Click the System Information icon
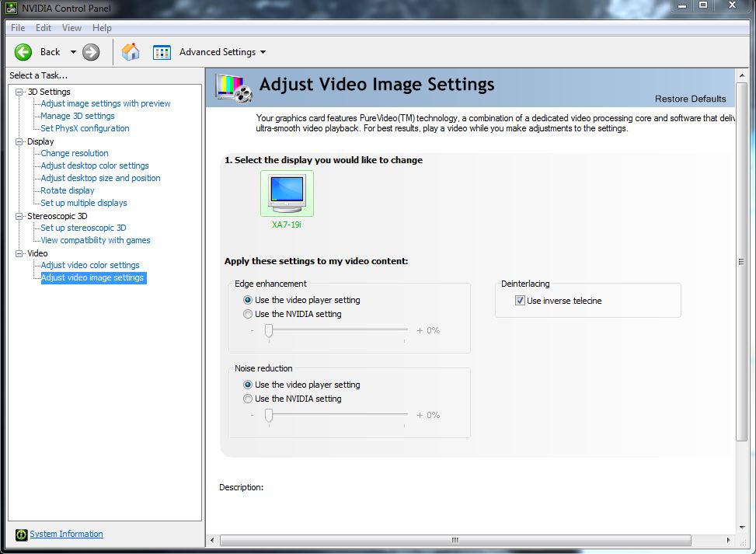The width and height of the screenshot is (756, 554). (x=20, y=535)
